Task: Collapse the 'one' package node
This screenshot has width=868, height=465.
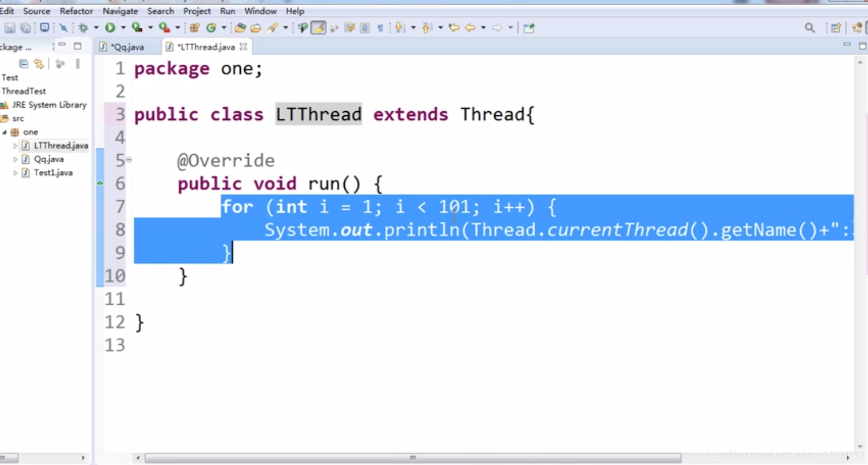Action: point(5,132)
